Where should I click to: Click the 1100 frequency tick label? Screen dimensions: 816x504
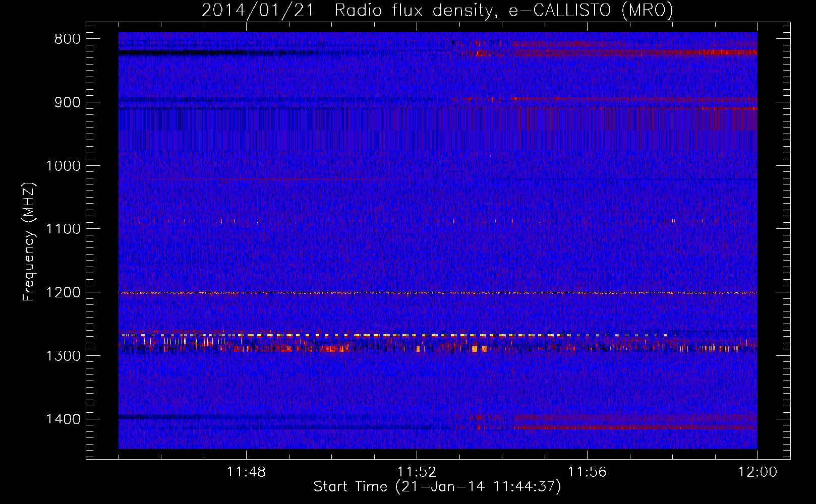(x=63, y=229)
